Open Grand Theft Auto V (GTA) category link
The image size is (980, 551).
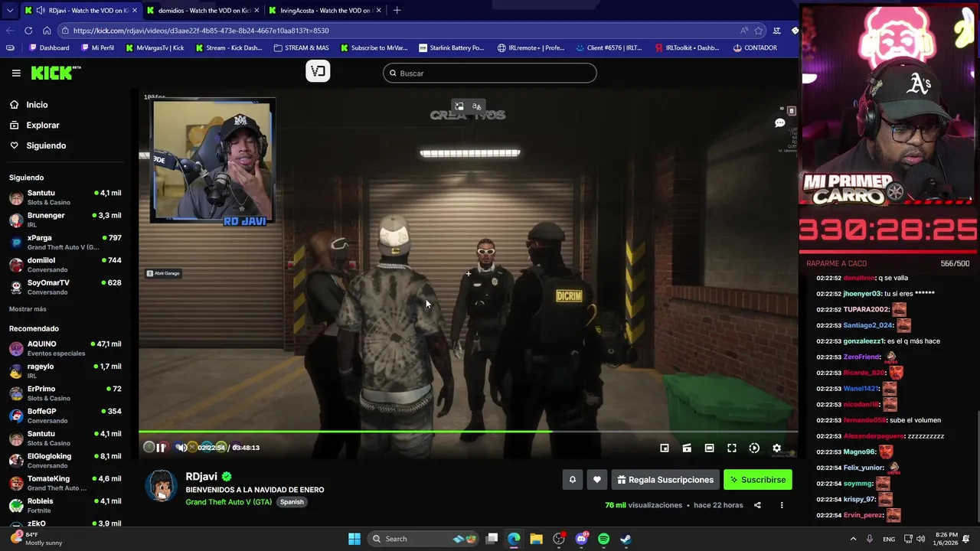pos(228,502)
